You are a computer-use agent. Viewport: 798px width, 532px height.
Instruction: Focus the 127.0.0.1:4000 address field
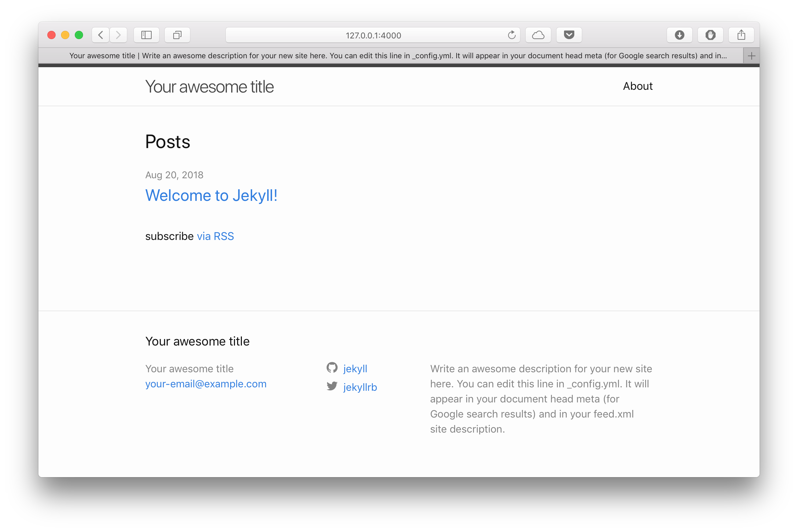373,35
